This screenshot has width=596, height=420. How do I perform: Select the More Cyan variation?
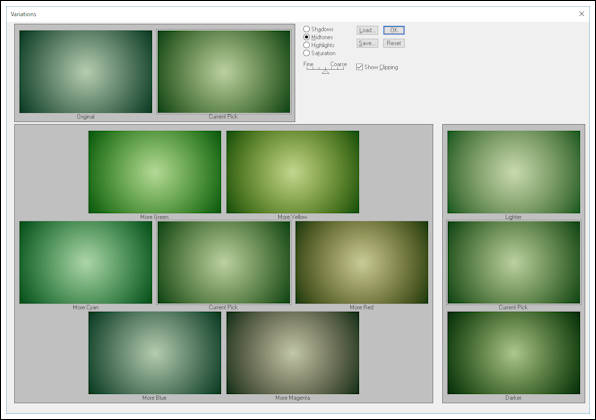coord(86,262)
